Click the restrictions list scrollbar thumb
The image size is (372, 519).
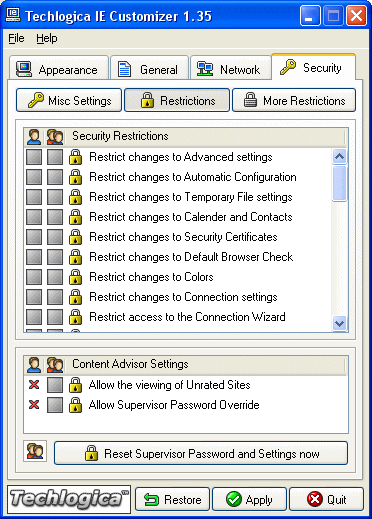[339, 183]
